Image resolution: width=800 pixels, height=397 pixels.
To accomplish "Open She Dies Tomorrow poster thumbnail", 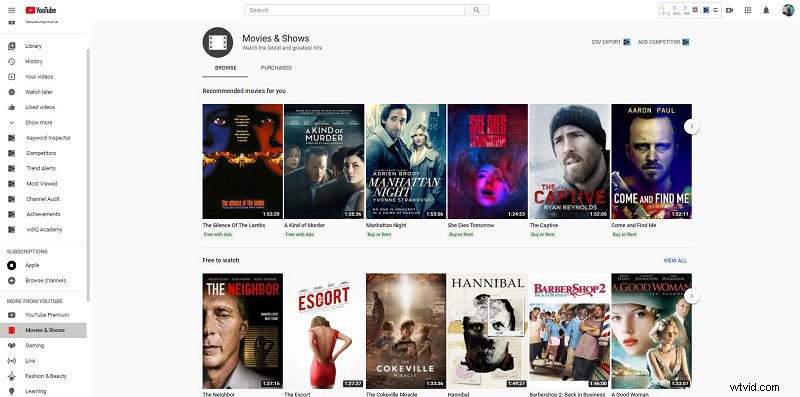I will 488,161.
